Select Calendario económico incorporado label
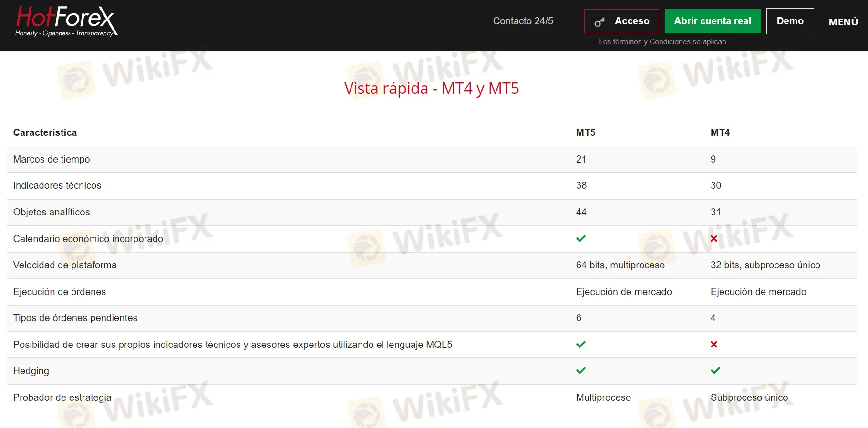The width and height of the screenshot is (868, 428). 88,239
